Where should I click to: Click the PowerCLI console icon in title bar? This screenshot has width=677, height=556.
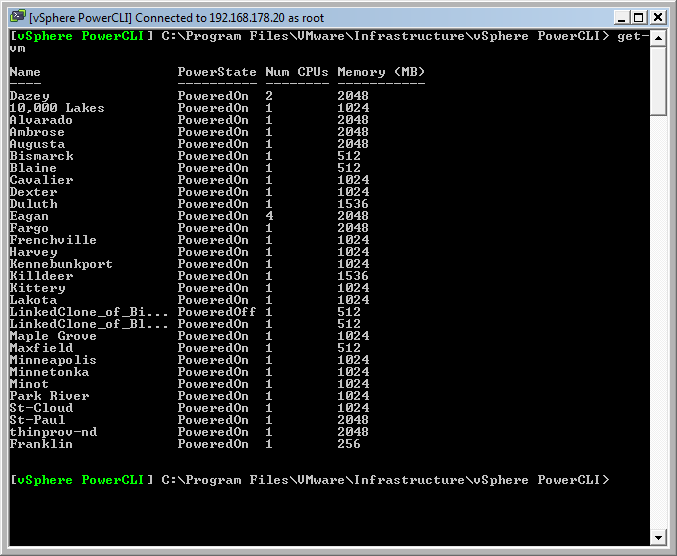click(18, 17)
